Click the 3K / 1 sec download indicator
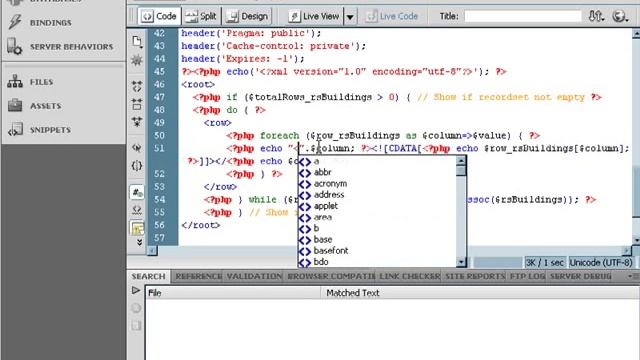Screen dimensions: 640x360 pos(545,262)
